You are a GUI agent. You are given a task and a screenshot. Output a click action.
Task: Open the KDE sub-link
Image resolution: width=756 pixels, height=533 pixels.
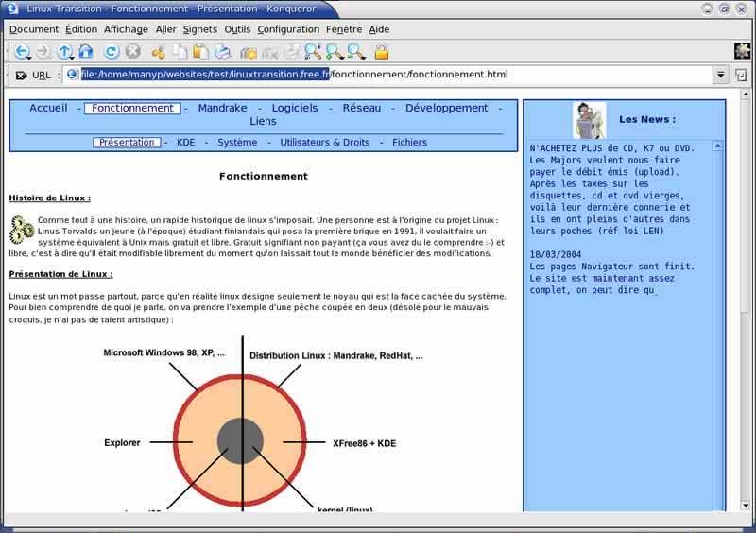coord(185,143)
